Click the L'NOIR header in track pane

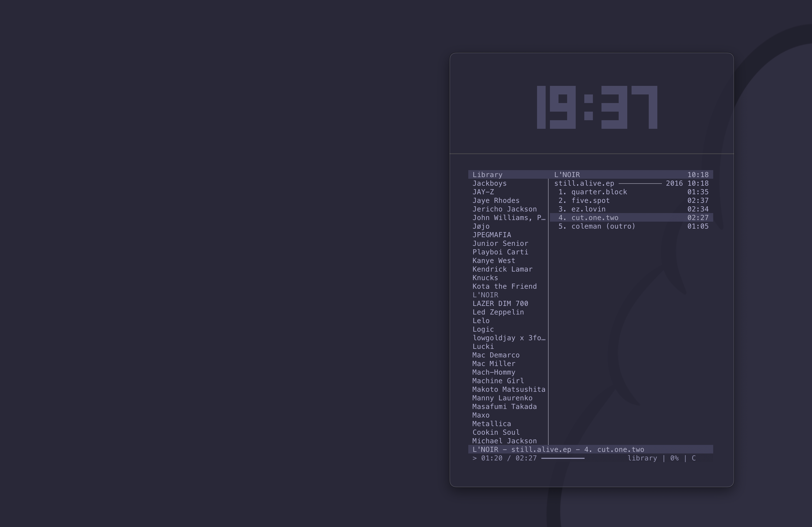tap(567, 174)
